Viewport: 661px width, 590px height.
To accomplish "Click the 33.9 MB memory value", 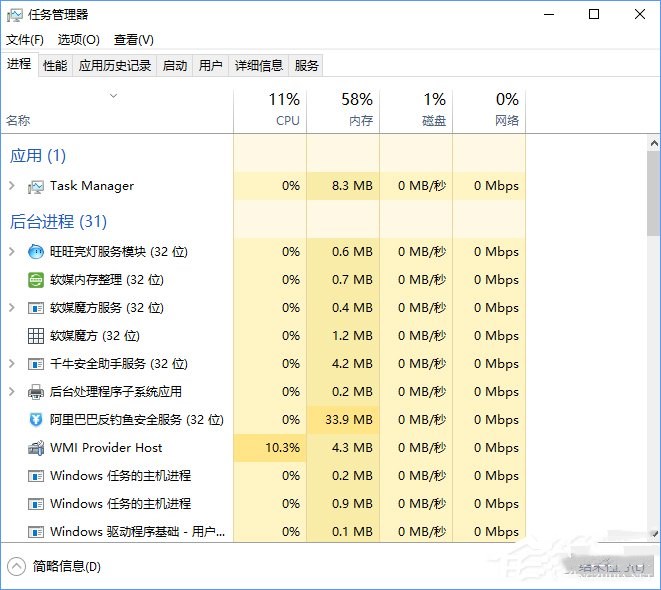I will click(349, 420).
